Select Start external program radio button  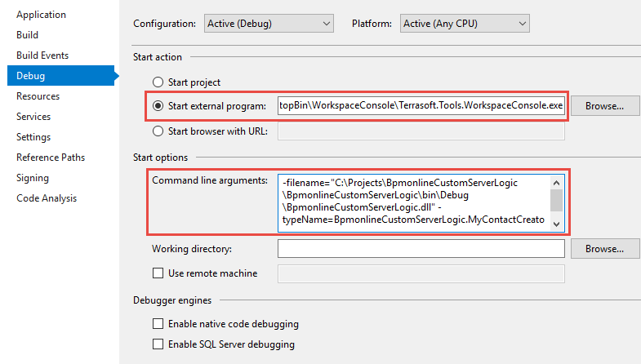[x=158, y=106]
